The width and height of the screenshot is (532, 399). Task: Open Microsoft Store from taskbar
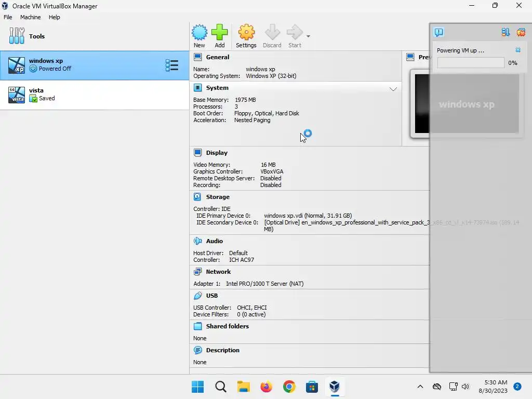click(312, 387)
